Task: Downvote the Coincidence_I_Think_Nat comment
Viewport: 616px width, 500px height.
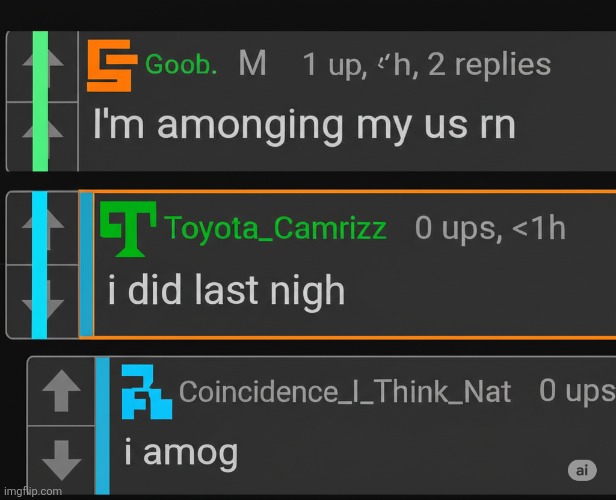Action: point(61,459)
